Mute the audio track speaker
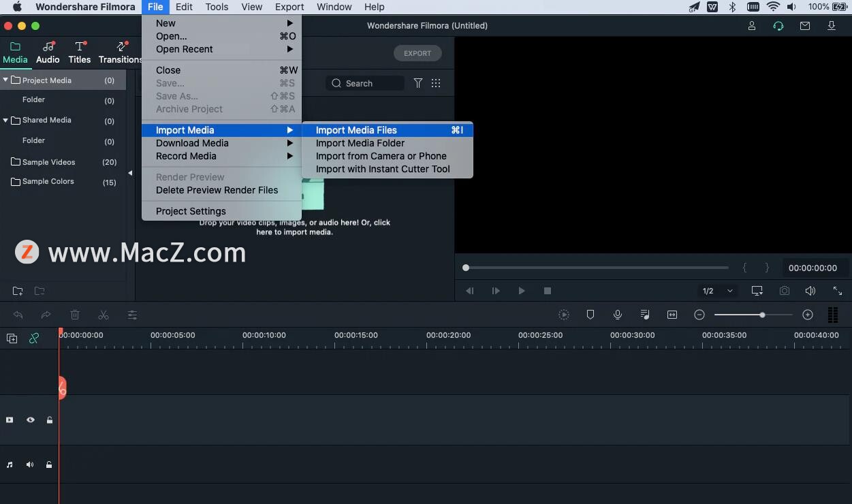Image resolution: width=852 pixels, height=504 pixels. click(30, 465)
